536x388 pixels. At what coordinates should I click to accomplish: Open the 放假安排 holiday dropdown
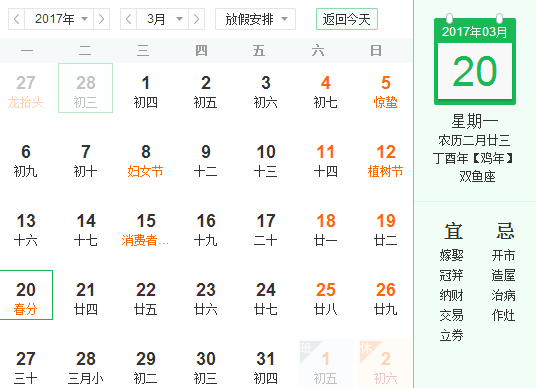(255, 19)
